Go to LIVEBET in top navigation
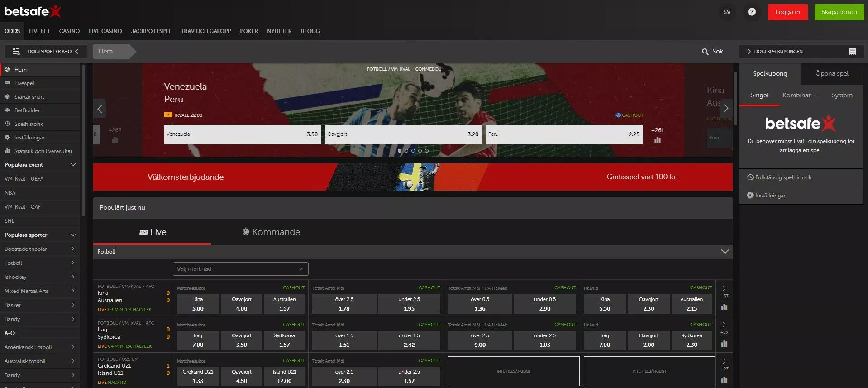This screenshot has height=388, width=868. [x=39, y=31]
